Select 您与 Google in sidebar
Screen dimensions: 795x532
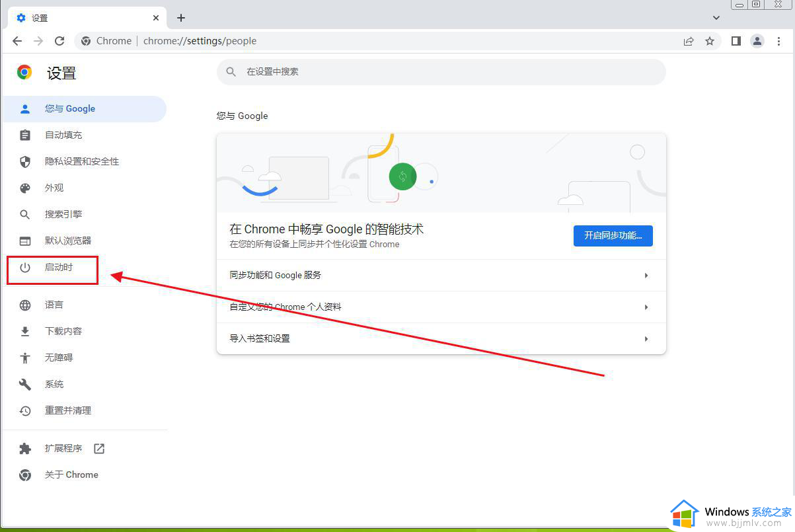[x=85, y=109]
